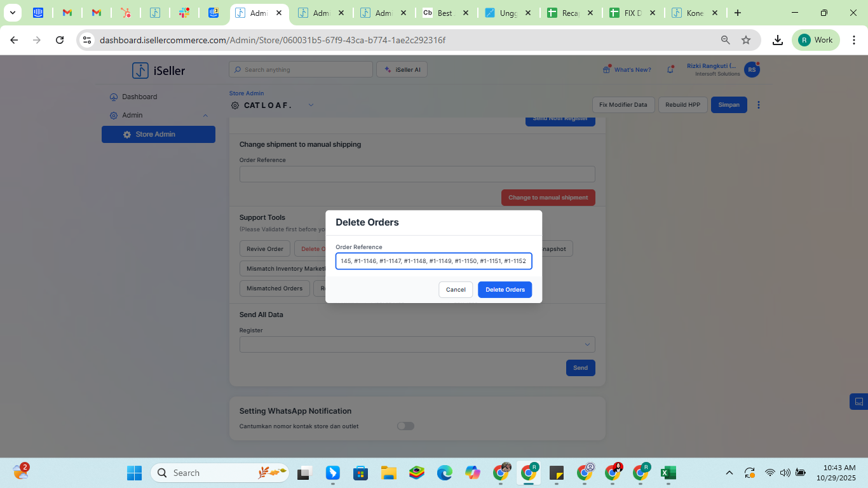Click the iSeller AI sparkle button
Image resolution: width=868 pixels, height=488 pixels.
[402, 70]
